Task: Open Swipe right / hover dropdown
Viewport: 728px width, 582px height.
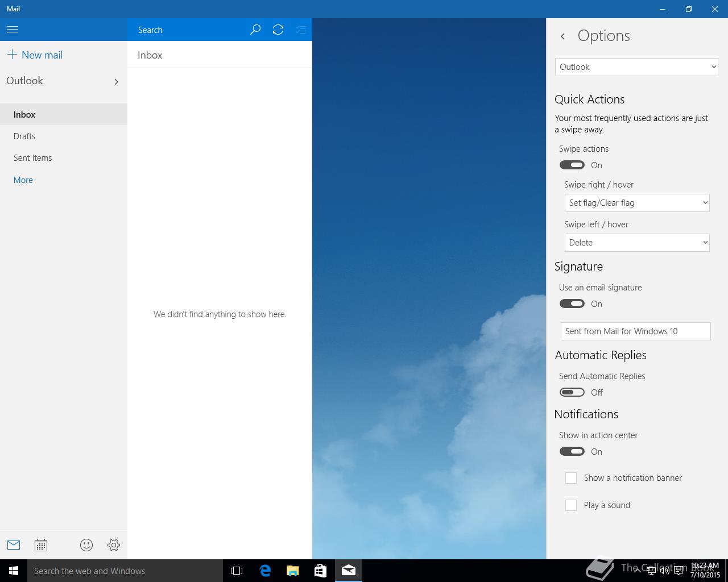Action: 637,203
